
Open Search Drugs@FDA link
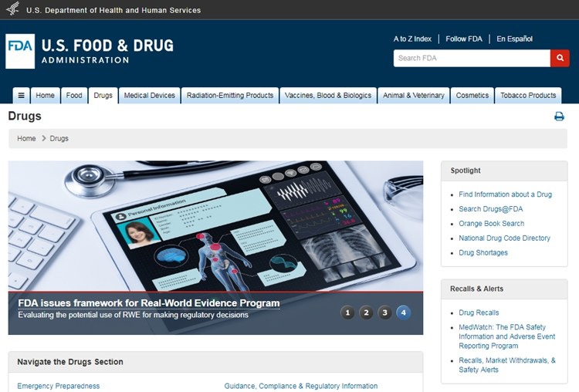tap(491, 209)
